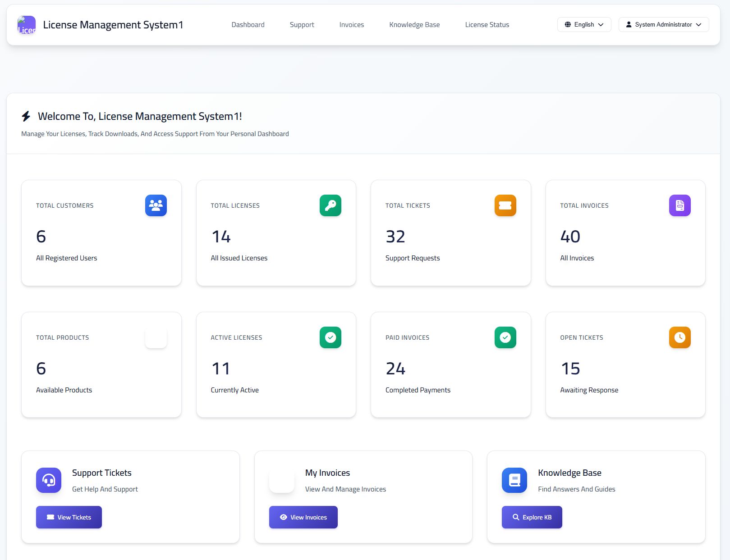Click the green checkmark icon on Paid Invoices
730x560 pixels.
coord(505,337)
